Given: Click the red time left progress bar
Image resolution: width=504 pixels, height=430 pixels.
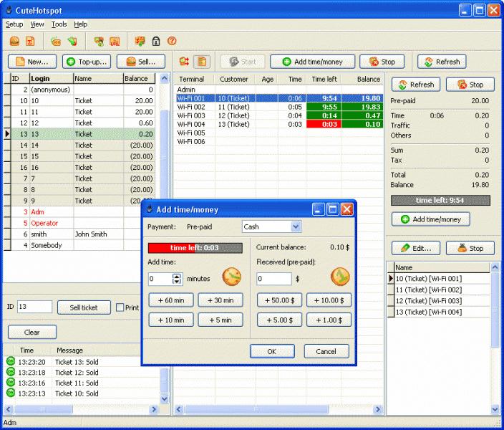Looking at the screenshot, I should pyautogui.click(x=195, y=248).
